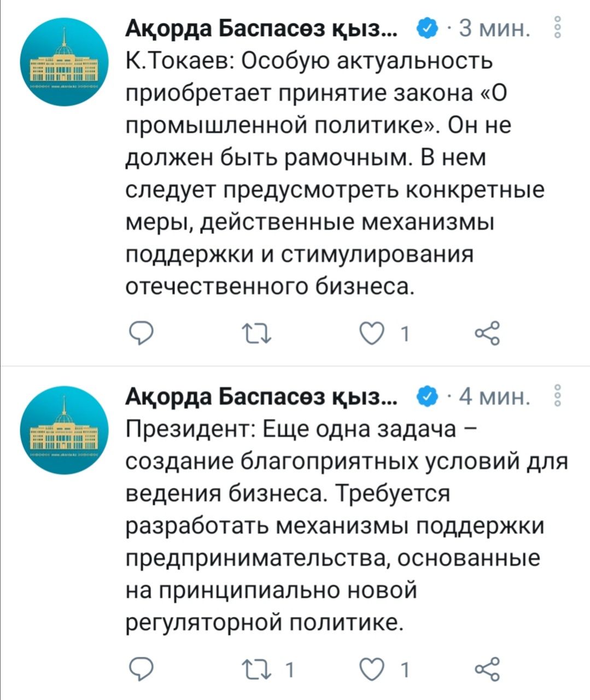Image resolution: width=590 pixels, height=700 pixels.
Task: Reply to the Президент business conditions tweet
Action: (140, 668)
